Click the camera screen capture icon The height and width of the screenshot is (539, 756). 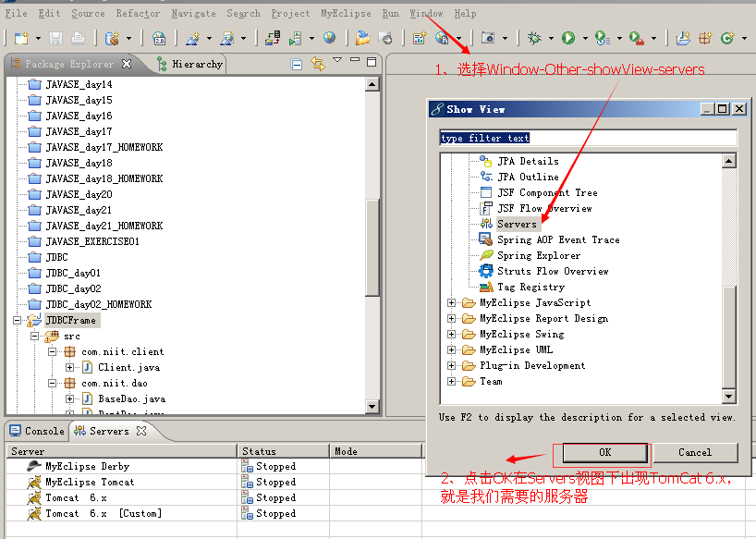pyautogui.click(x=487, y=38)
